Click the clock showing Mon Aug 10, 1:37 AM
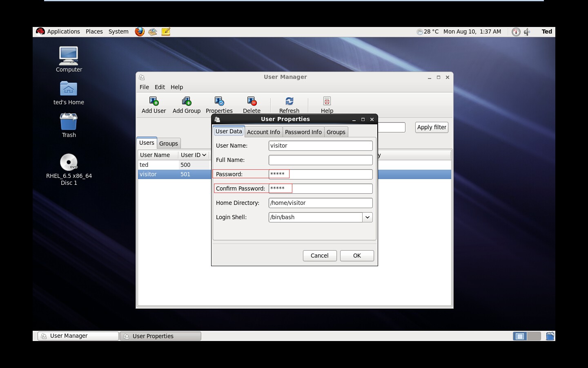The image size is (588, 368). pos(472,31)
